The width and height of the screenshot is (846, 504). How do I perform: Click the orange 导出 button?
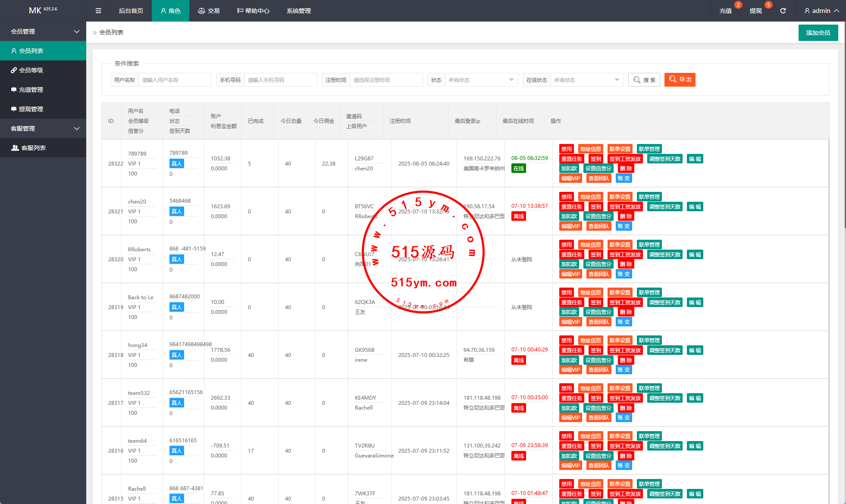pyautogui.click(x=680, y=80)
